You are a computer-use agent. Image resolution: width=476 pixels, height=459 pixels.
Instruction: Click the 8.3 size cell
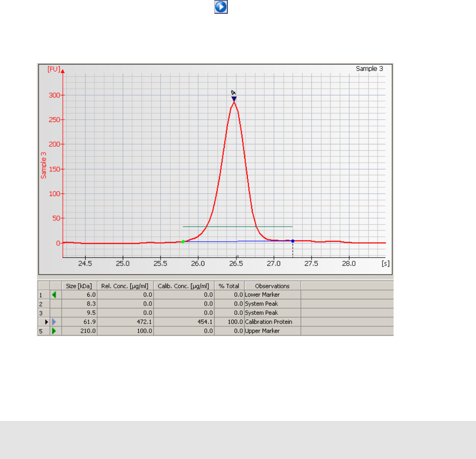[79, 304]
